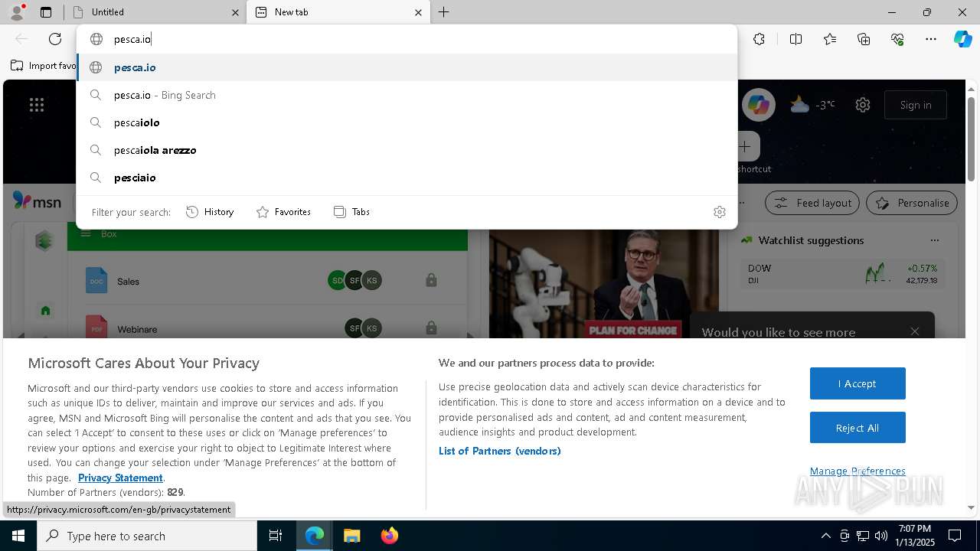
Task: Go back to previous page
Action: (x=21, y=39)
